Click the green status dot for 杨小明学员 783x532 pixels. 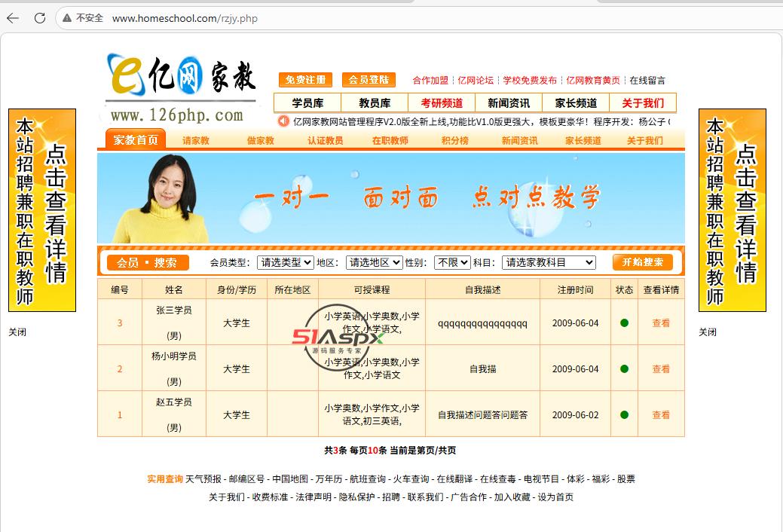pos(624,369)
